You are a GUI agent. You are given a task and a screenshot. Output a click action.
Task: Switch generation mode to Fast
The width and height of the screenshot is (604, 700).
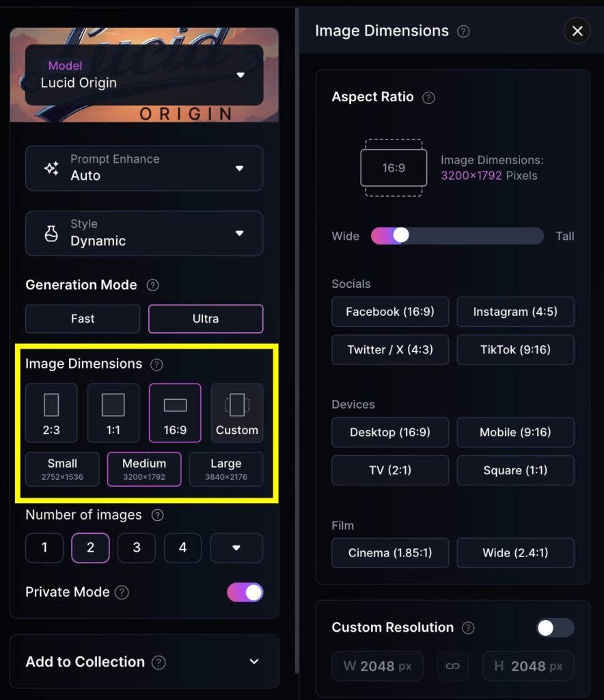click(83, 319)
